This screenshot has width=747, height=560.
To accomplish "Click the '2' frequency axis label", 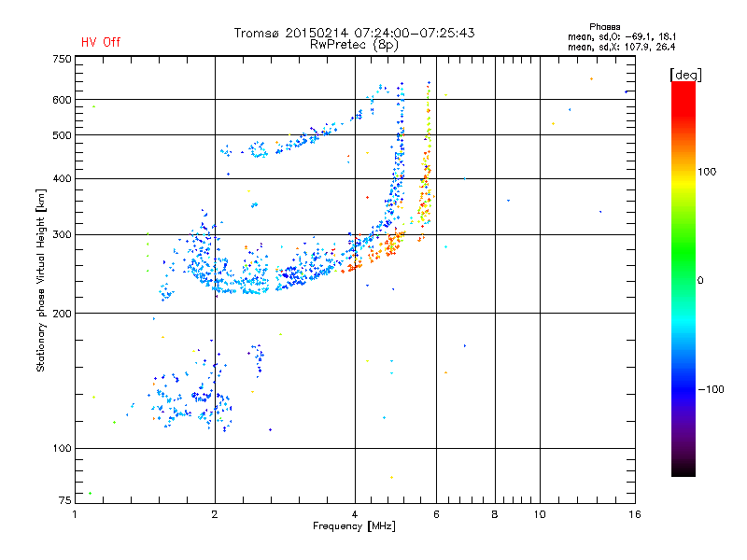I will 215,514.
